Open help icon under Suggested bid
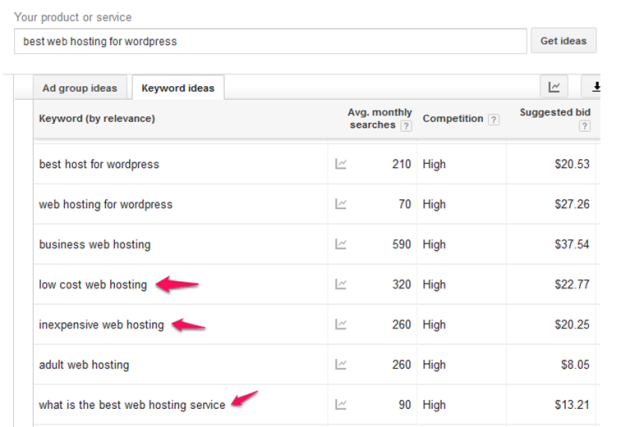The image size is (630, 427). click(x=585, y=126)
